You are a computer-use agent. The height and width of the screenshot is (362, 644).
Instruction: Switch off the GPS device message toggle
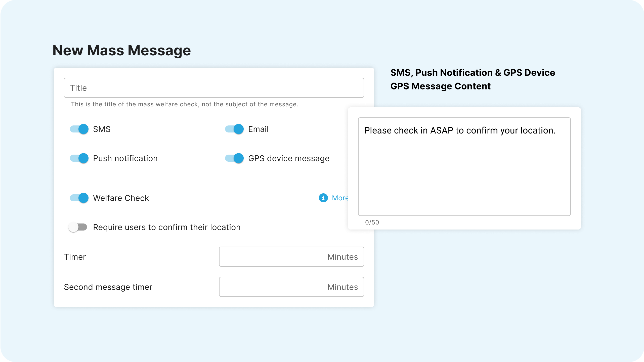pyautogui.click(x=234, y=158)
